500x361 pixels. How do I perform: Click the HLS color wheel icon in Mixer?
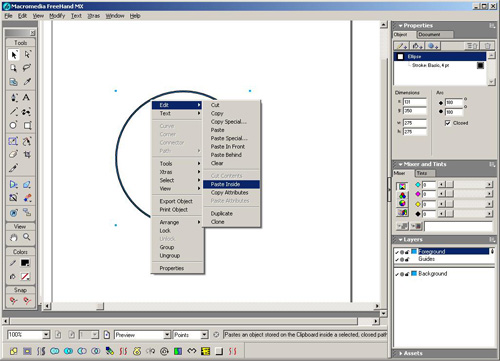click(x=402, y=203)
